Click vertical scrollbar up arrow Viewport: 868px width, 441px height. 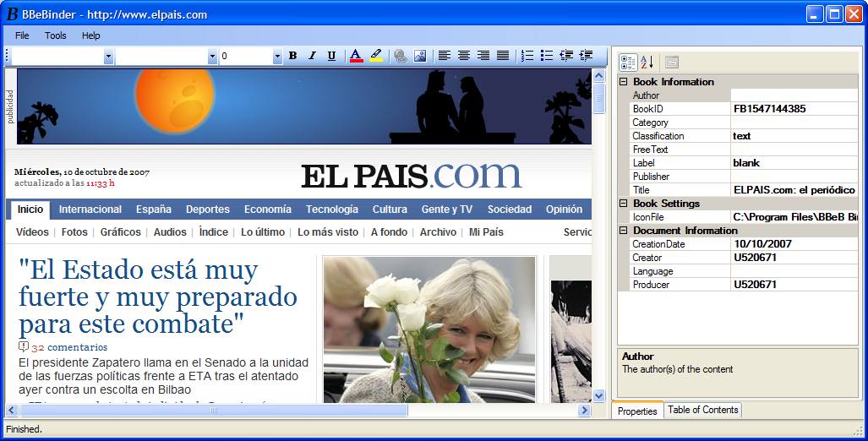pos(599,76)
